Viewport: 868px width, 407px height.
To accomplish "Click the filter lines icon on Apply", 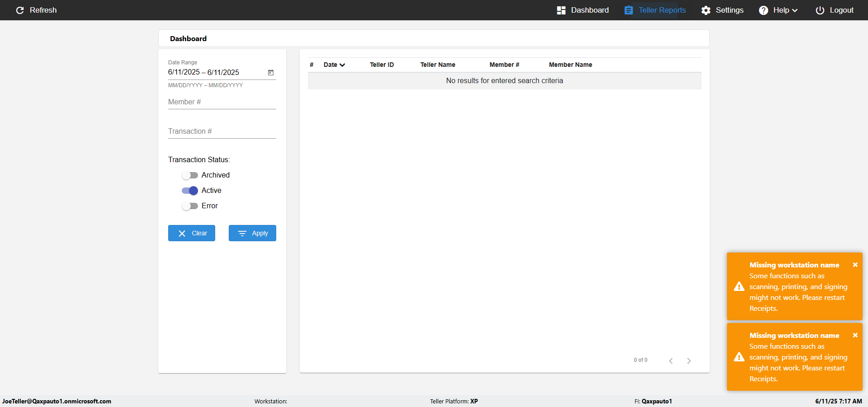I will point(242,233).
